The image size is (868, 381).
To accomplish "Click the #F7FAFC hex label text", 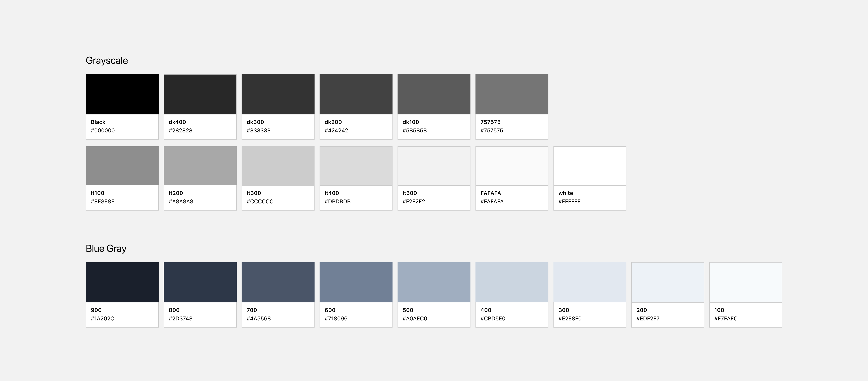I will pos(726,319).
